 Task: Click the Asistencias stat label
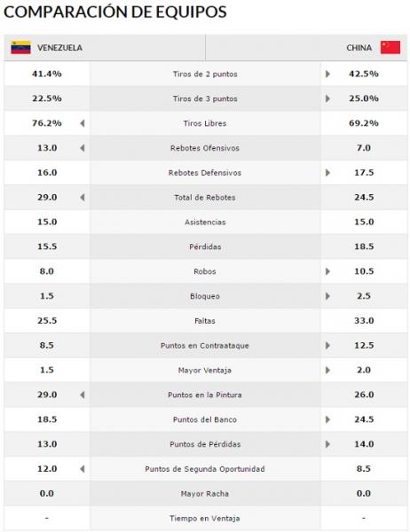(205, 223)
